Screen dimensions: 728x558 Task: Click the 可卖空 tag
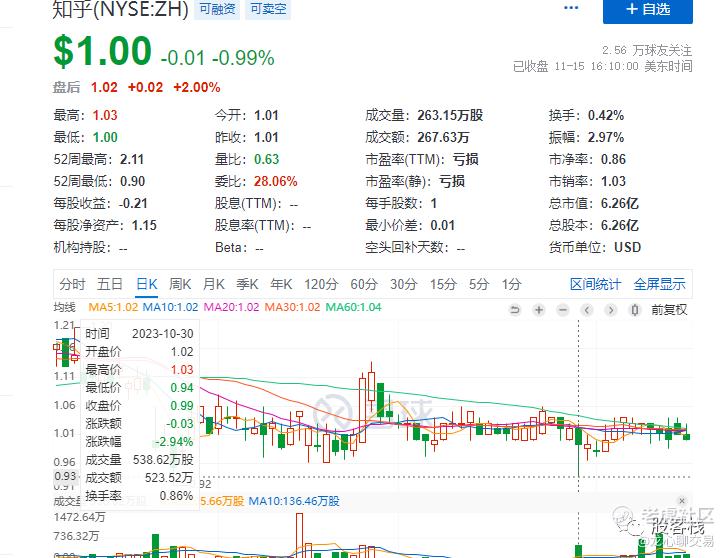point(268,9)
